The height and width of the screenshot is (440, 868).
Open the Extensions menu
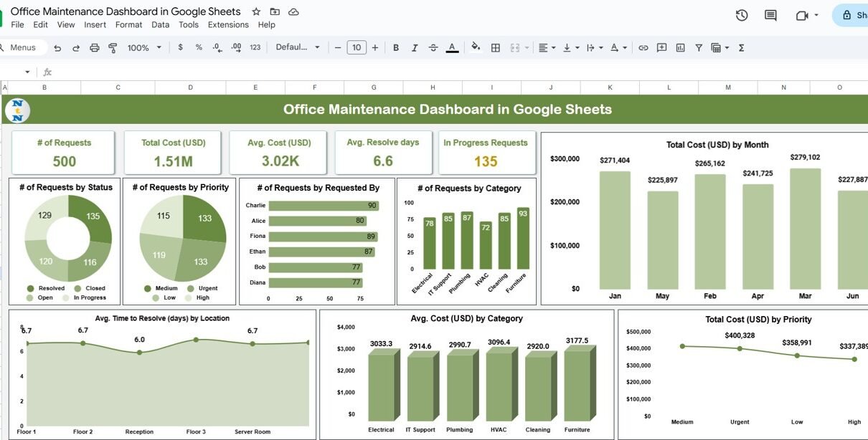(228, 25)
